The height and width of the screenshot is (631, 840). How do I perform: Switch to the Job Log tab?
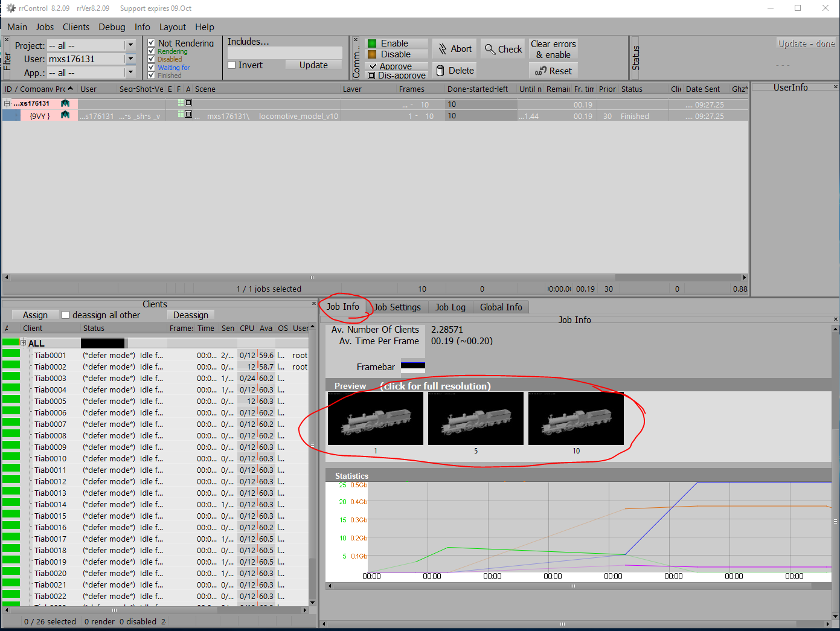450,307
